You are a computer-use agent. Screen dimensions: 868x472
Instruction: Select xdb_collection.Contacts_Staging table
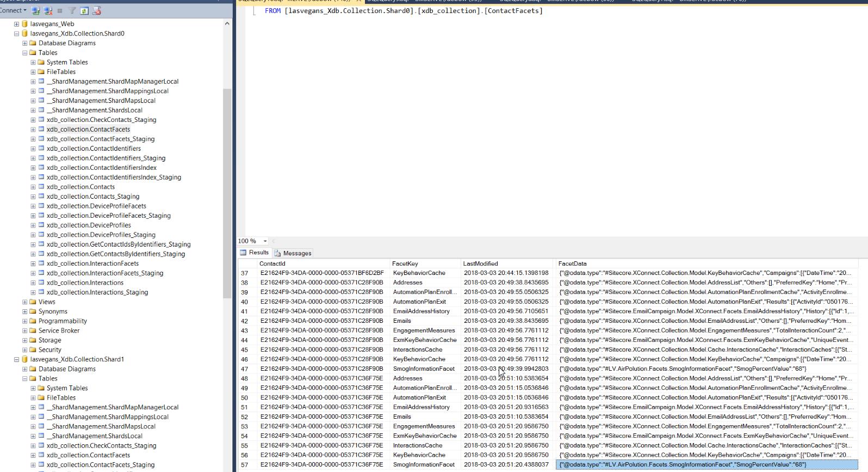pyautogui.click(x=93, y=197)
